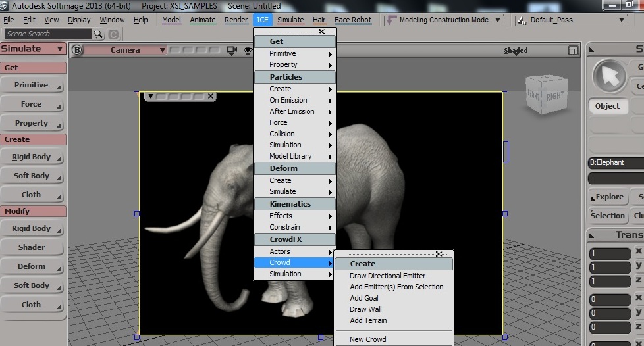Click the Create Cloth button

point(32,195)
